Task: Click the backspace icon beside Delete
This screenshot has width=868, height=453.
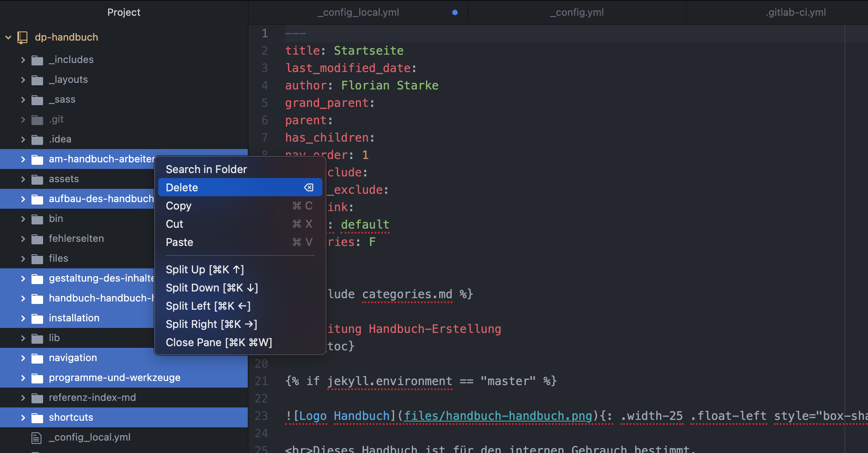Action: [x=309, y=188]
